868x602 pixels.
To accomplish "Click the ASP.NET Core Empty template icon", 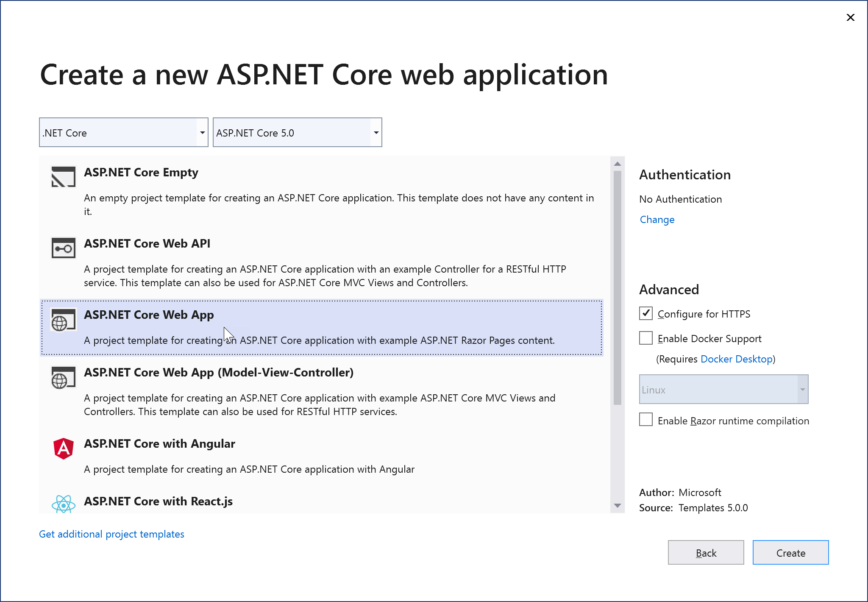I will (63, 177).
